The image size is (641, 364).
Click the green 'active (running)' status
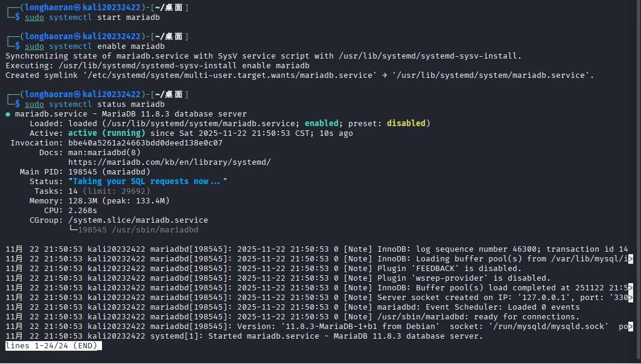[107, 133]
